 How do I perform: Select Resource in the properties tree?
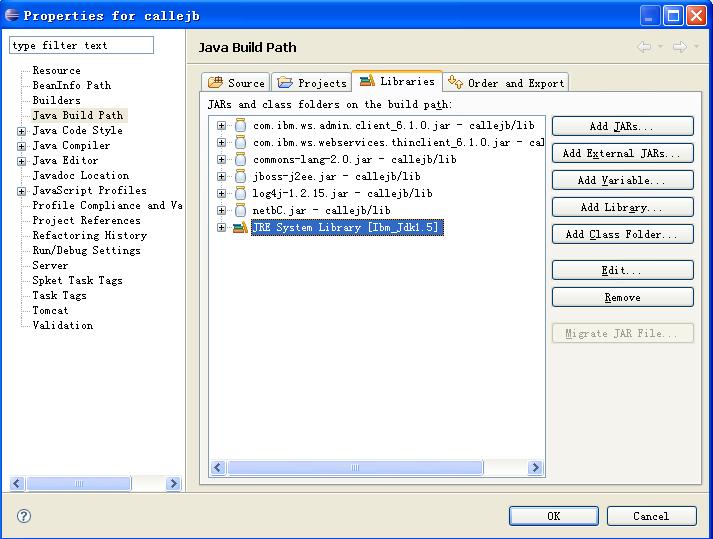coord(56,71)
